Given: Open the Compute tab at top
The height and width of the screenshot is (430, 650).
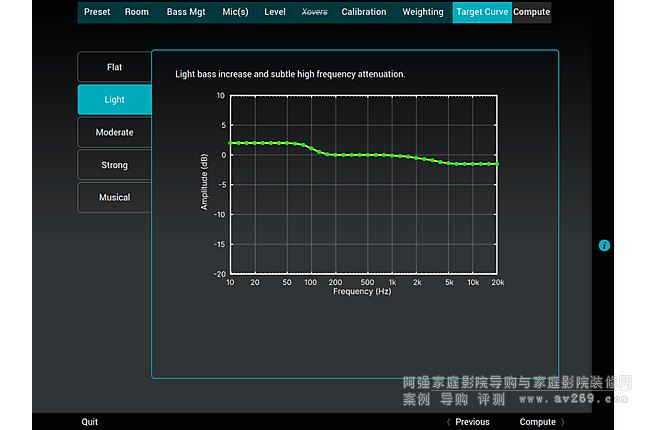Looking at the screenshot, I should tap(532, 12).
